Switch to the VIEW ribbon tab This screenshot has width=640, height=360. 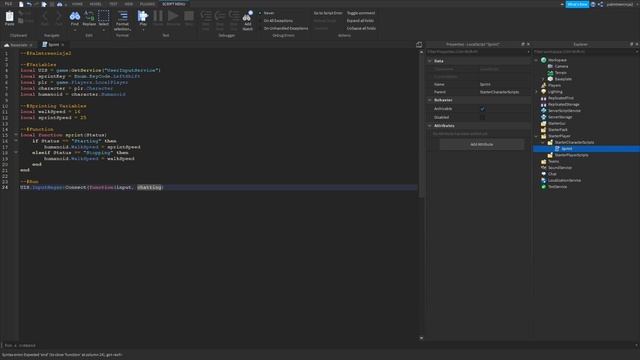click(129, 4)
